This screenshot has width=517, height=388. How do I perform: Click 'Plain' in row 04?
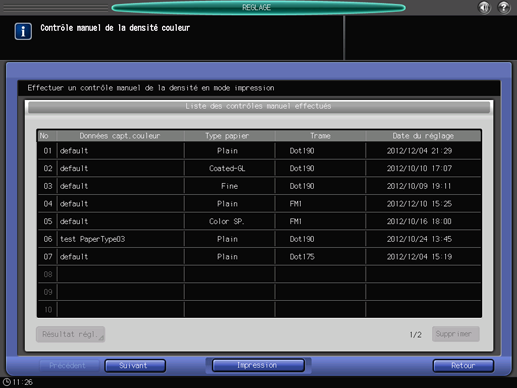[x=227, y=204]
